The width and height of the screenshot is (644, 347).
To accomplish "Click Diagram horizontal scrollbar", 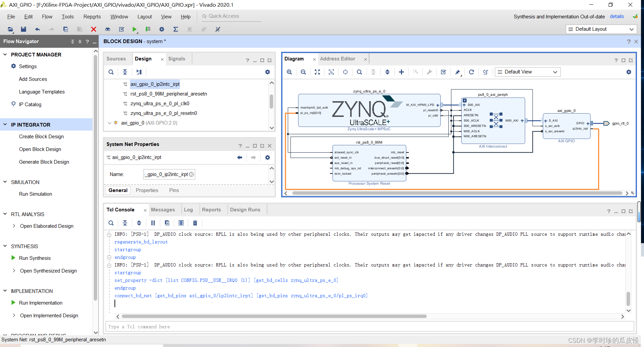I will pyautogui.click(x=457, y=193).
